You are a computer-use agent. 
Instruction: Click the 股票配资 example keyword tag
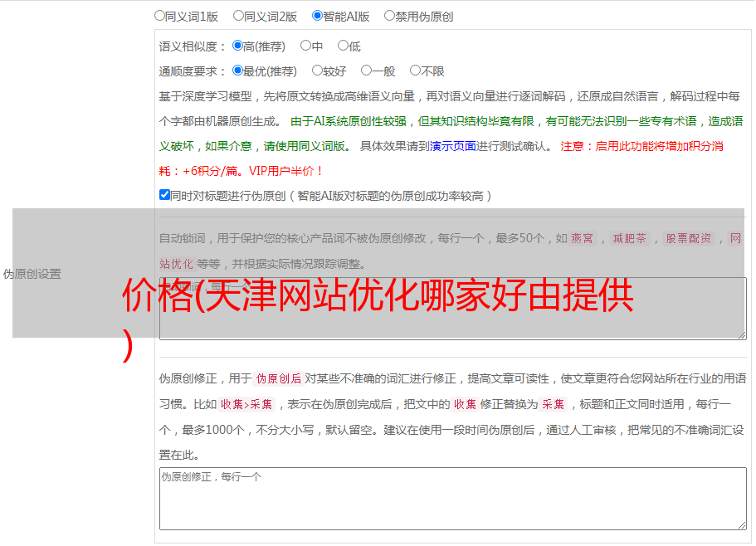(x=688, y=239)
